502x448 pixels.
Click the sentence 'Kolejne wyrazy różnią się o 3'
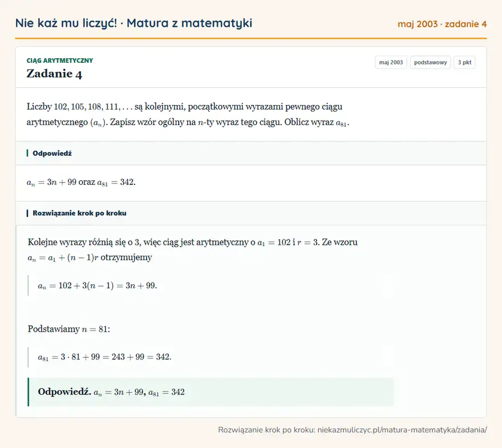(x=192, y=242)
